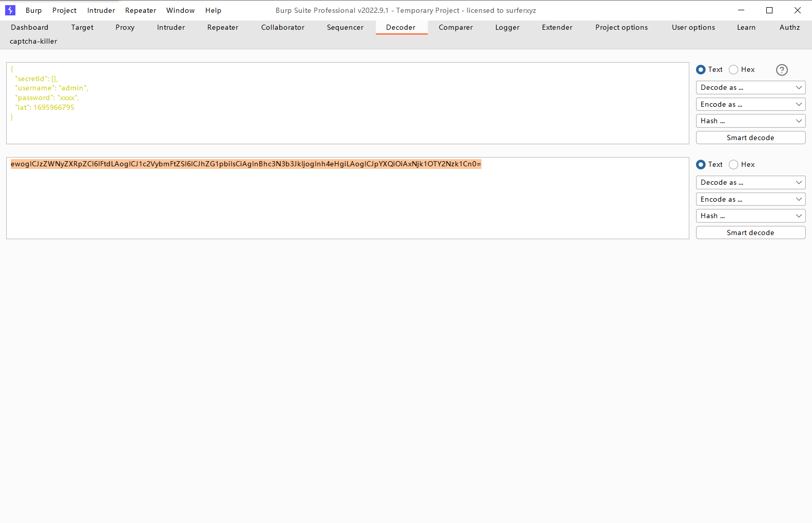Viewport: 812px width, 523px height.
Task: Go to the Repeater tab
Action: [x=223, y=28]
